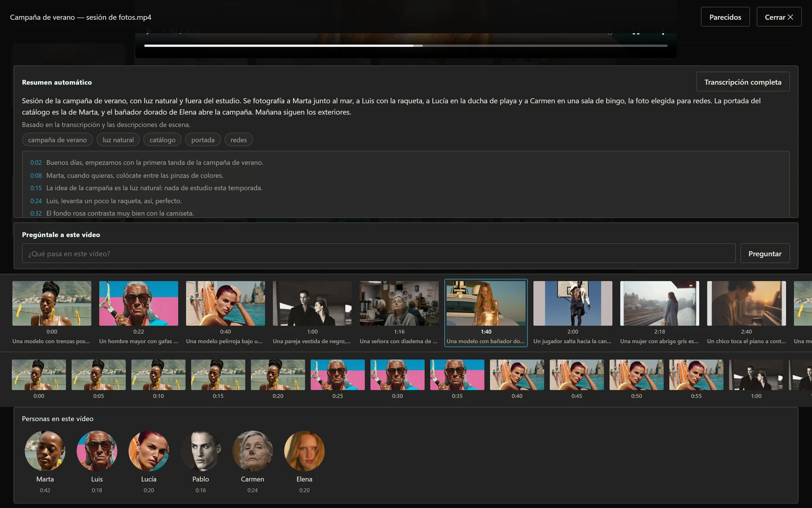Open scene 1:00 couple dressed in black
Screen dimensions: 812x508
point(312,313)
